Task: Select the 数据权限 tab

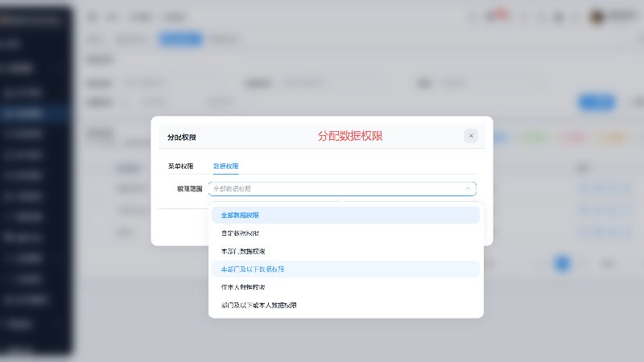Action: [226, 167]
